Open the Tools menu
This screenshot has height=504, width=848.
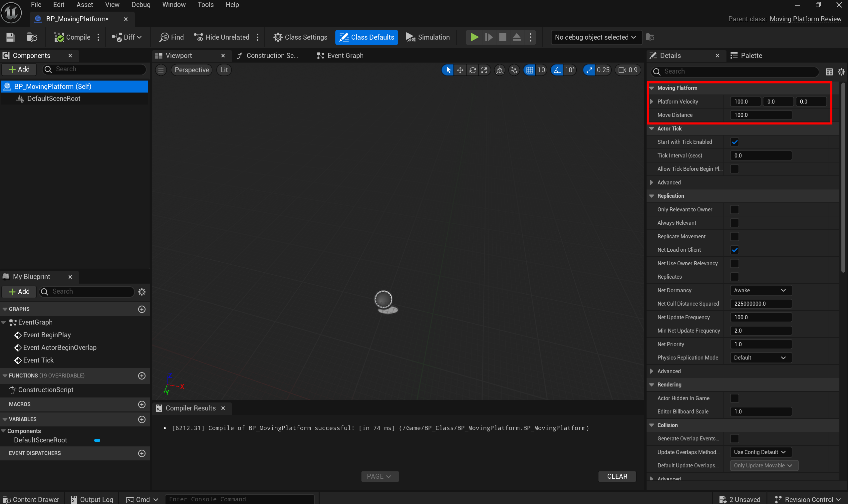click(205, 5)
